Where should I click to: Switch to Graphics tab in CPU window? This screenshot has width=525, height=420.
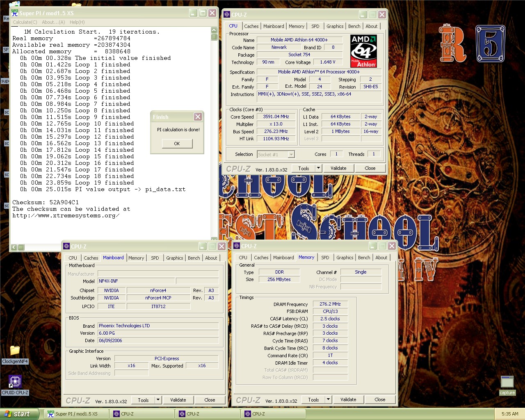point(335,26)
